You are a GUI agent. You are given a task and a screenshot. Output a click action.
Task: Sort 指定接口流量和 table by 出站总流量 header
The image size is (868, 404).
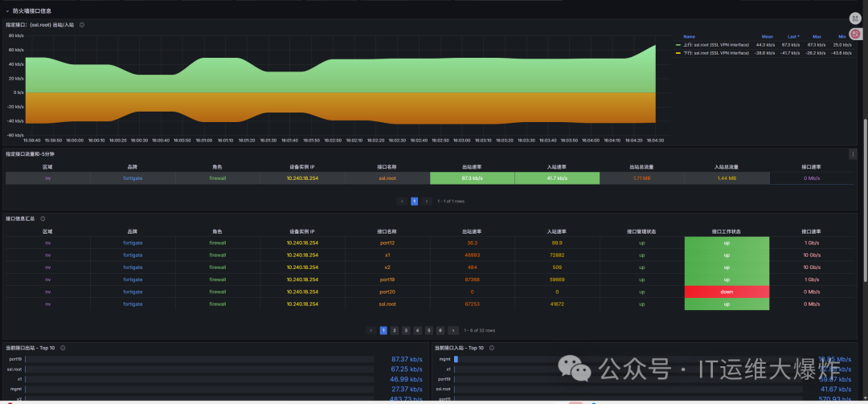641,166
